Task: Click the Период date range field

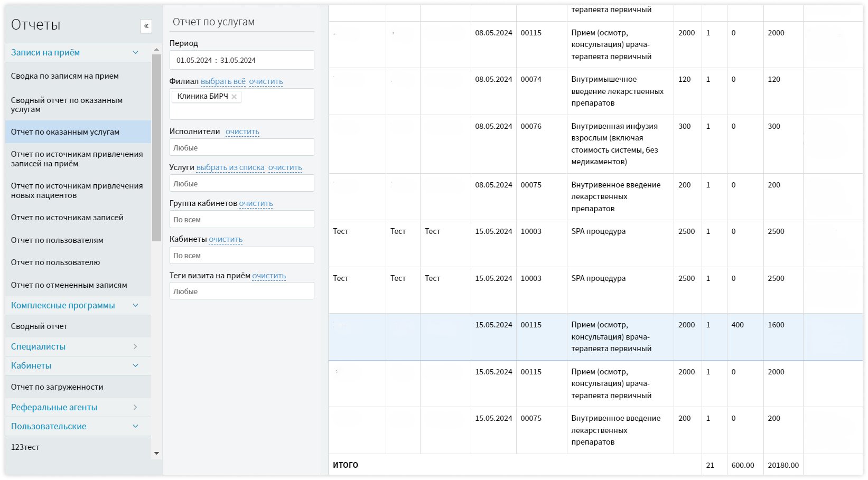Action: (x=241, y=60)
